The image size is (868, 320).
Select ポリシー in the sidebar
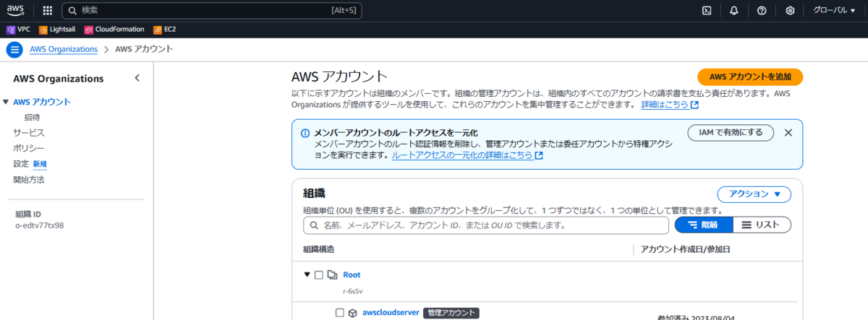click(29, 148)
